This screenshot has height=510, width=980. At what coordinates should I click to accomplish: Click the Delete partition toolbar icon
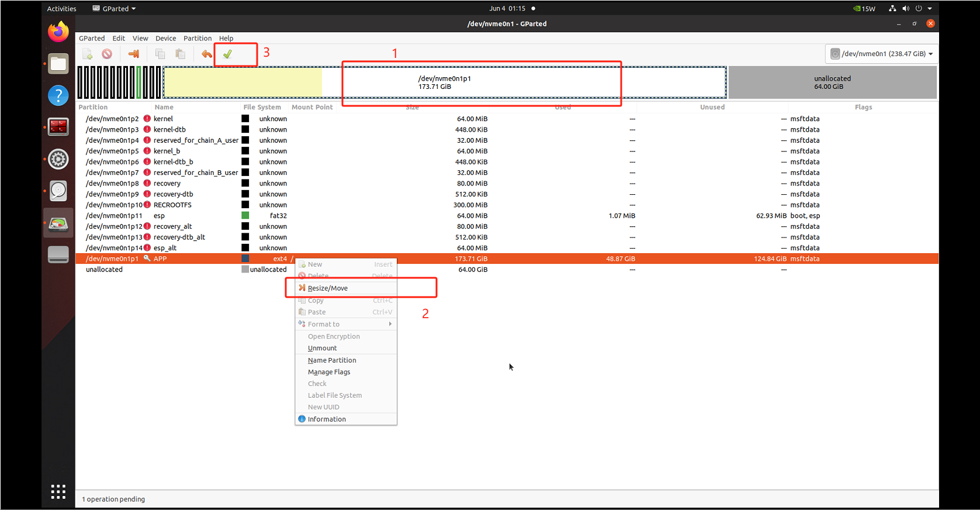click(x=107, y=54)
